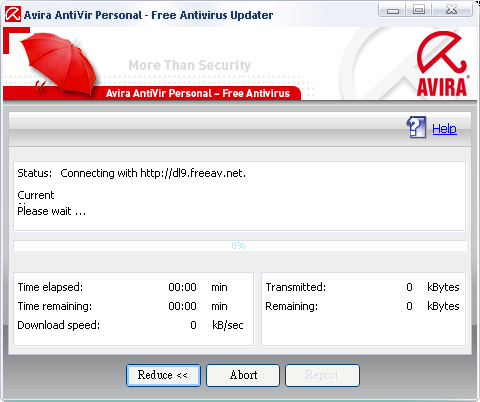Click the Reduce << button
Screen dimensions: 480x402
pyautogui.click(x=163, y=375)
